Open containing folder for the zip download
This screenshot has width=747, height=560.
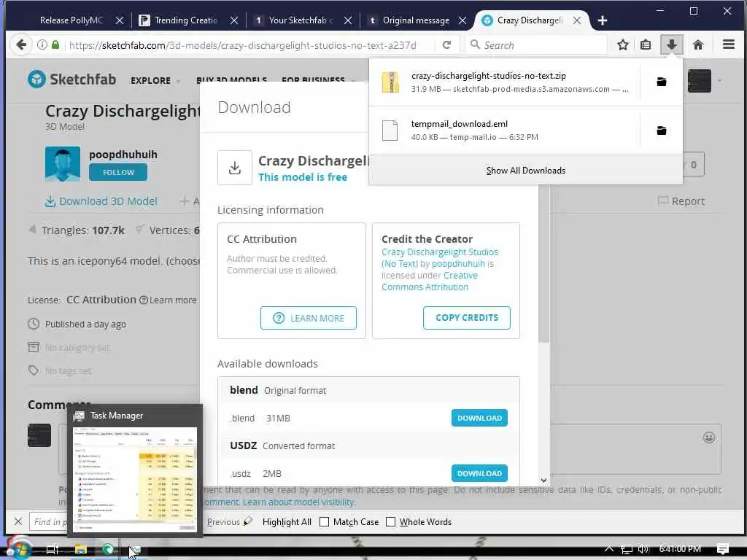(x=661, y=82)
